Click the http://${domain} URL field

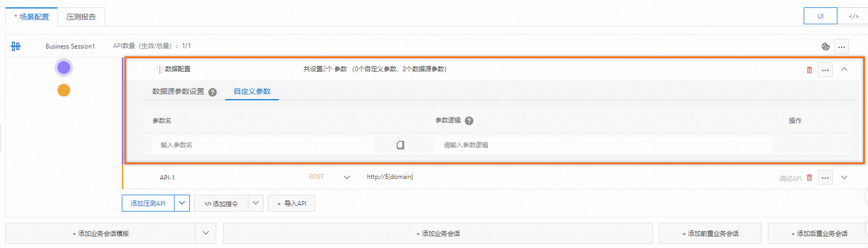(390, 177)
